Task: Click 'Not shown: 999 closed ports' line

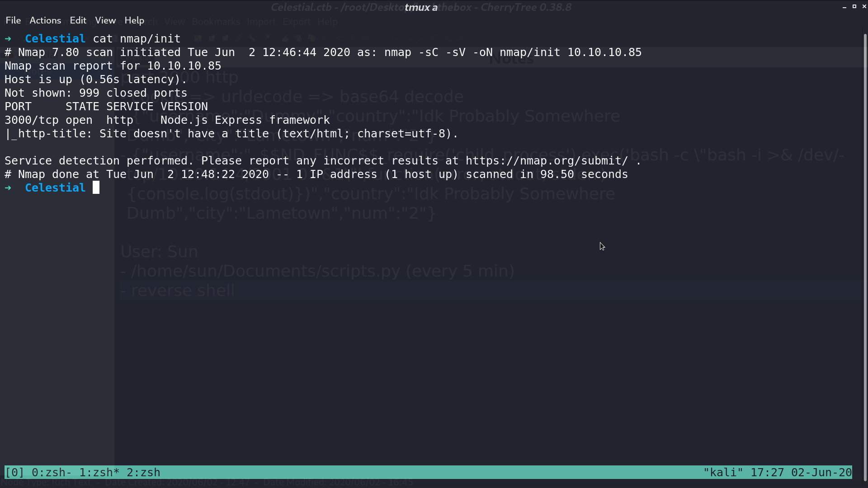Action: (x=96, y=93)
